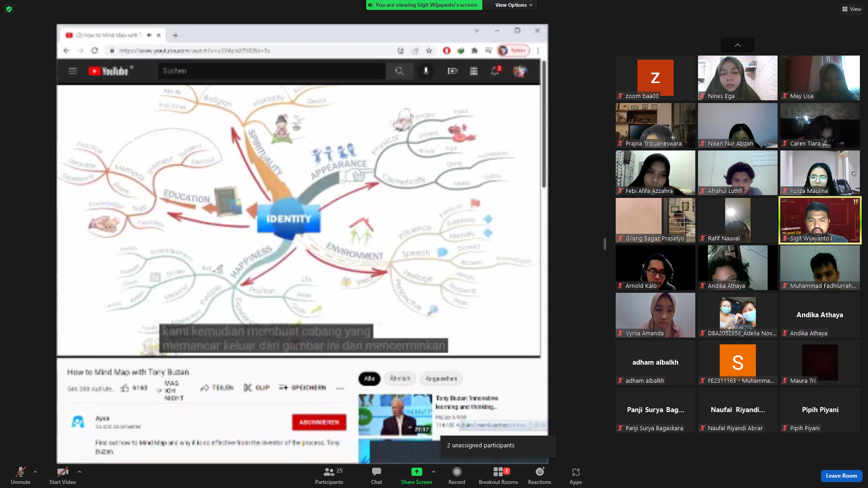The width and height of the screenshot is (868, 488).
Task: Open the browser extensions puzzle icon
Action: coord(474,51)
